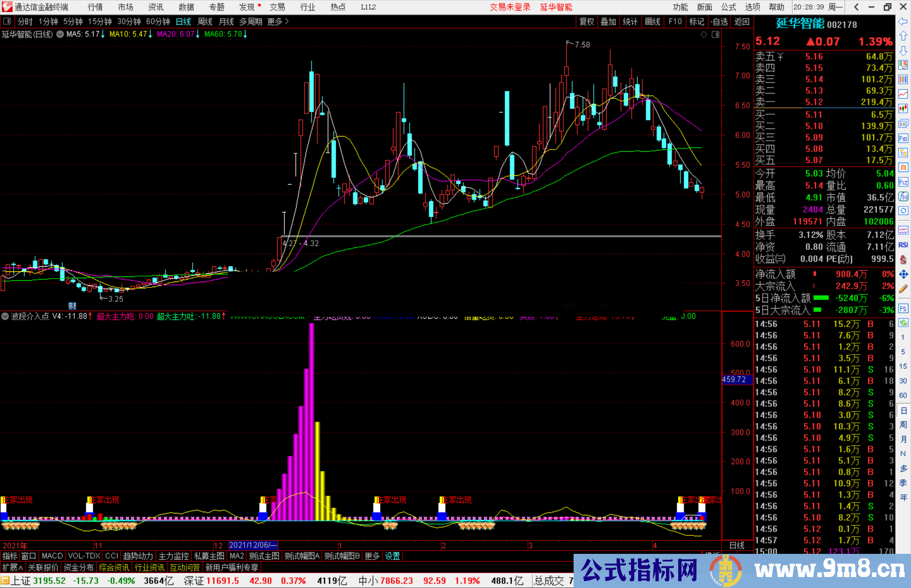
Task: Click the 2021/12/06 date marker on the timeline
Action: coord(253,545)
